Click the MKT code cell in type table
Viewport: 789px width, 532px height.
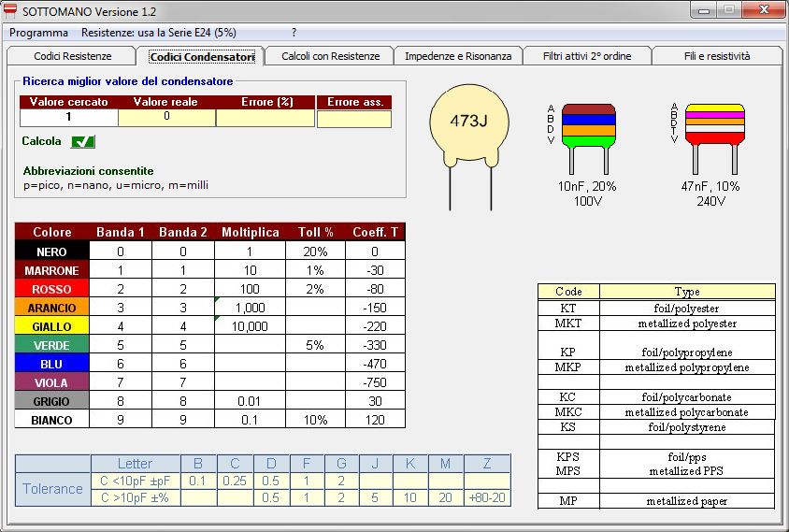(568, 324)
